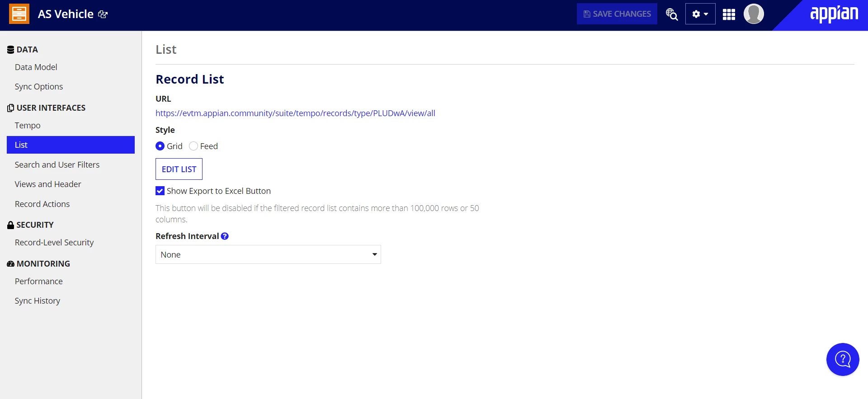Click the USER INTERFACES section heading
This screenshot has height=399, width=868.
click(51, 108)
